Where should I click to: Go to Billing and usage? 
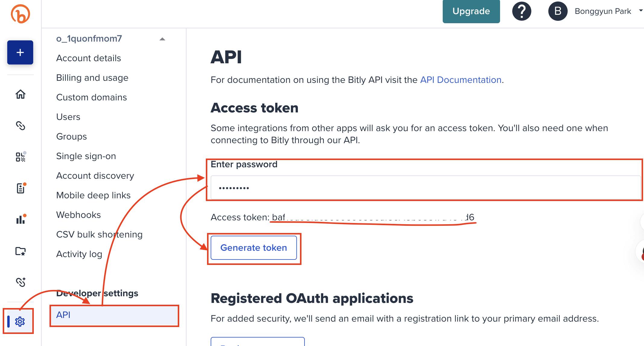point(92,78)
